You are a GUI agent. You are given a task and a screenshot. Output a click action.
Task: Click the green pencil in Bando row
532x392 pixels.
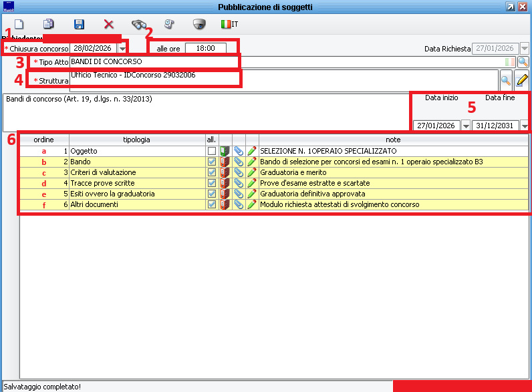252,162
